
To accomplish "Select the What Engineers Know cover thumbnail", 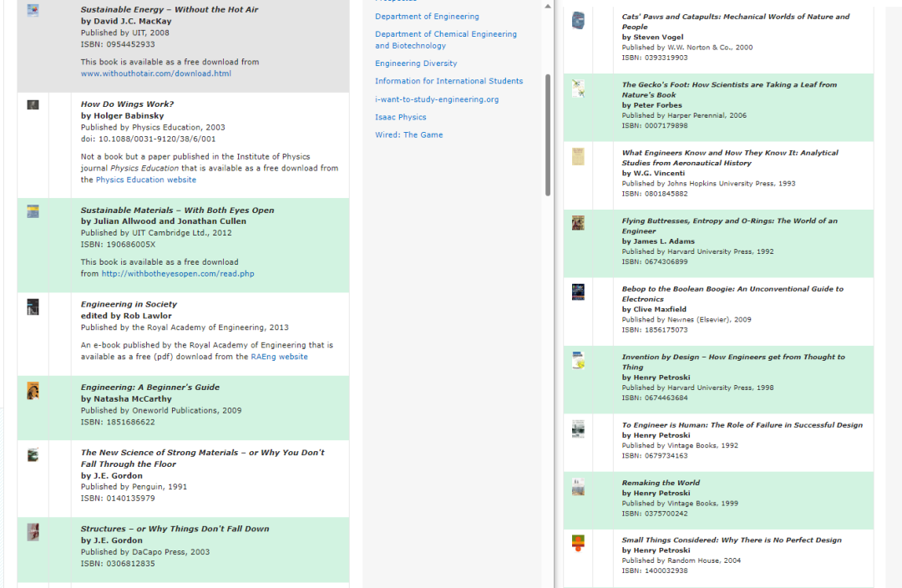I will click(x=578, y=156).
